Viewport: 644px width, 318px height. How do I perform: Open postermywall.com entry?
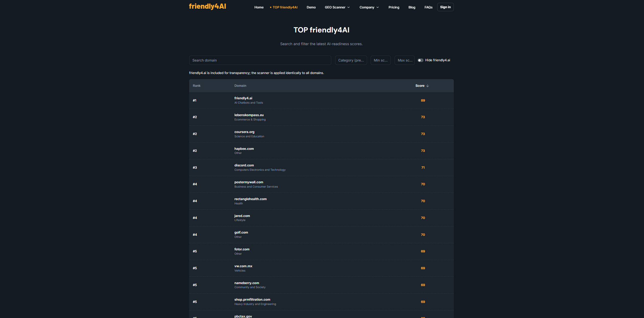point(249,182)
